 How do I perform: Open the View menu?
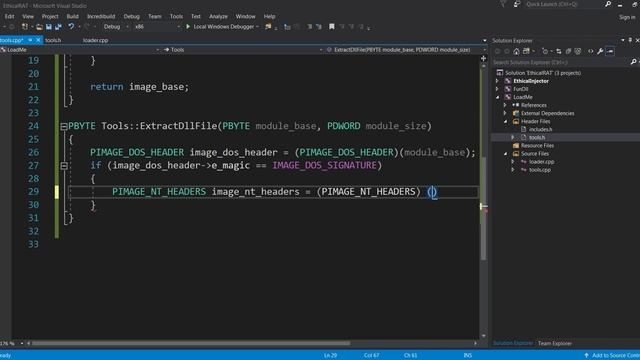pos(28,16)
